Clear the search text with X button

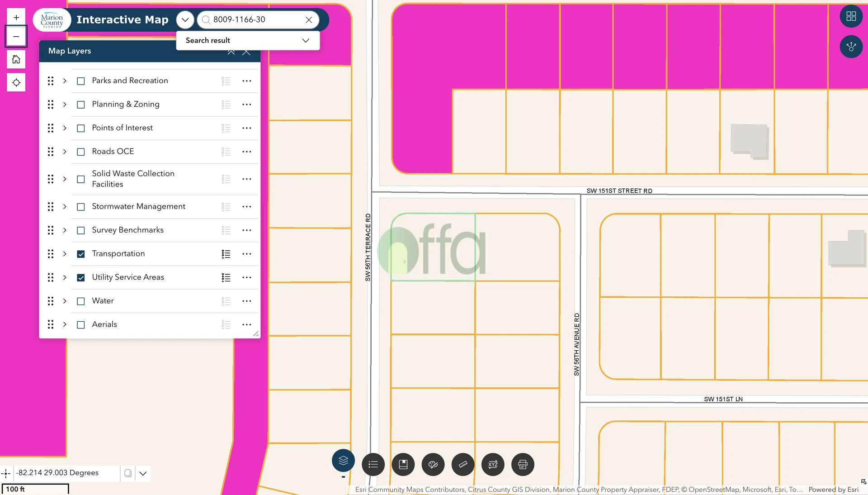(309, 20)
